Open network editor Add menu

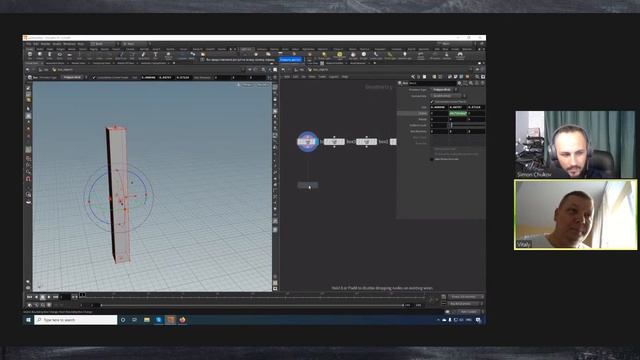click(x=287, y=77)
